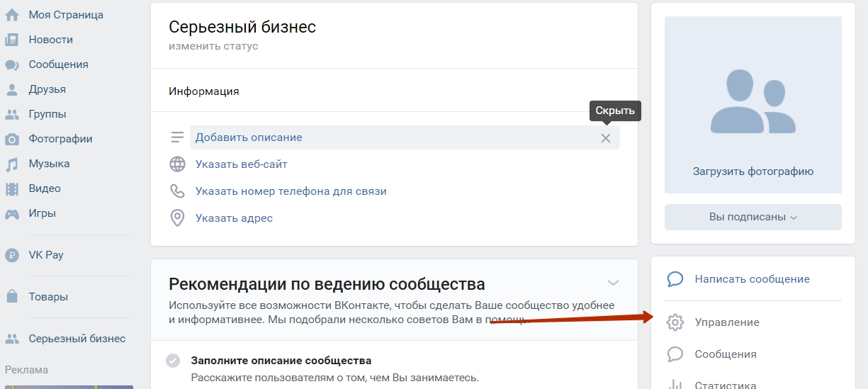Collapse the Рекомендации по ведению сообщества section
Viewport: 868px width, 389px height.
coord(613,283)
